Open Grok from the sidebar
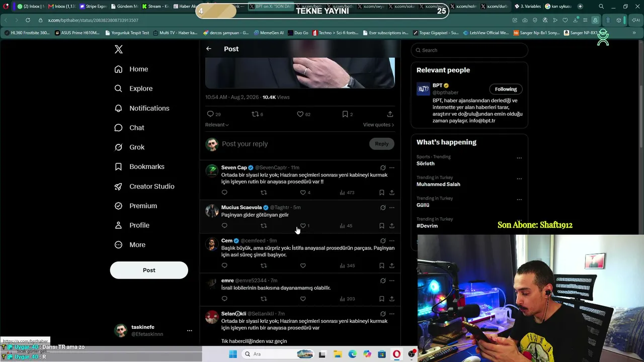This screenshot has height=362, width=644. tap(129, 147)
